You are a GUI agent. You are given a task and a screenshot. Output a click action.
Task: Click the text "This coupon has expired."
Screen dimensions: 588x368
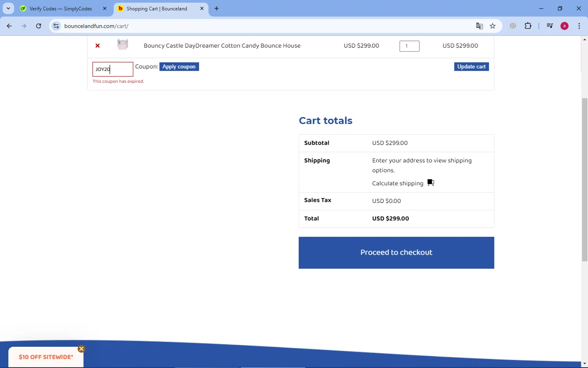[x=118, y=82]
